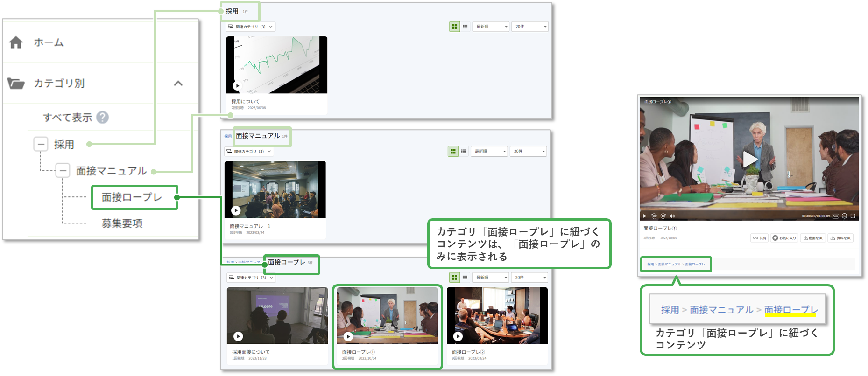Mute the video with the speaker icon

[x=672, y=216]
